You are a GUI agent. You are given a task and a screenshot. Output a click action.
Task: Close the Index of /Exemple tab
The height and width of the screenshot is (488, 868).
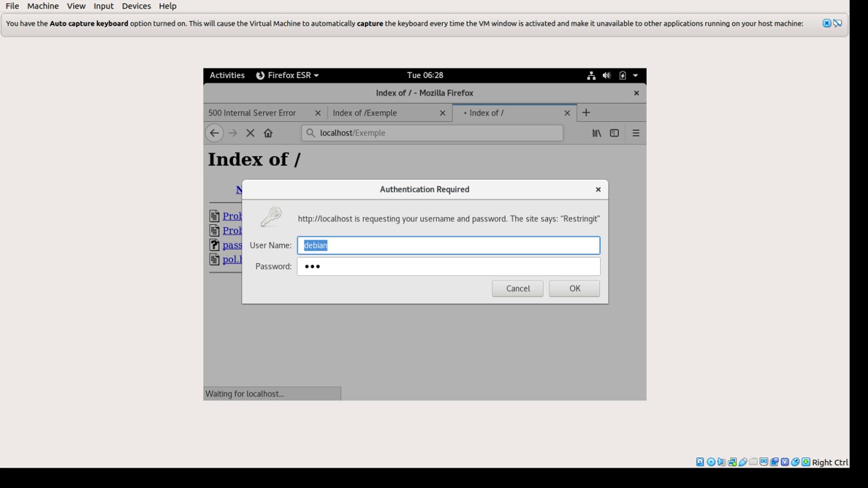pos(443,113)
